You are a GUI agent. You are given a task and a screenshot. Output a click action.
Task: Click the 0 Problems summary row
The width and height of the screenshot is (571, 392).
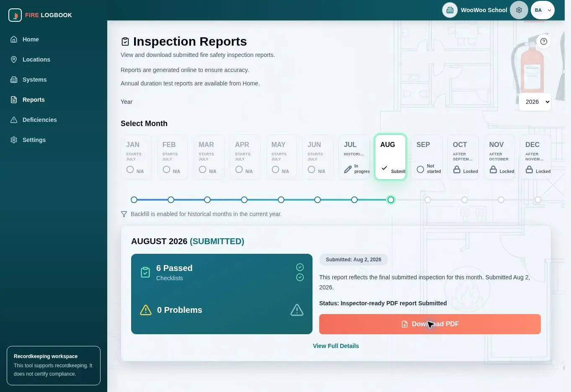point(222,310)
